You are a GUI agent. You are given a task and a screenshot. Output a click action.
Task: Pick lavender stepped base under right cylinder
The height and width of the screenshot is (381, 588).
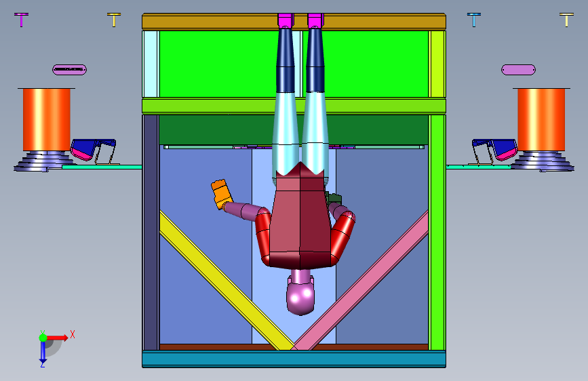pyautogui.click(x=544, y=162)
